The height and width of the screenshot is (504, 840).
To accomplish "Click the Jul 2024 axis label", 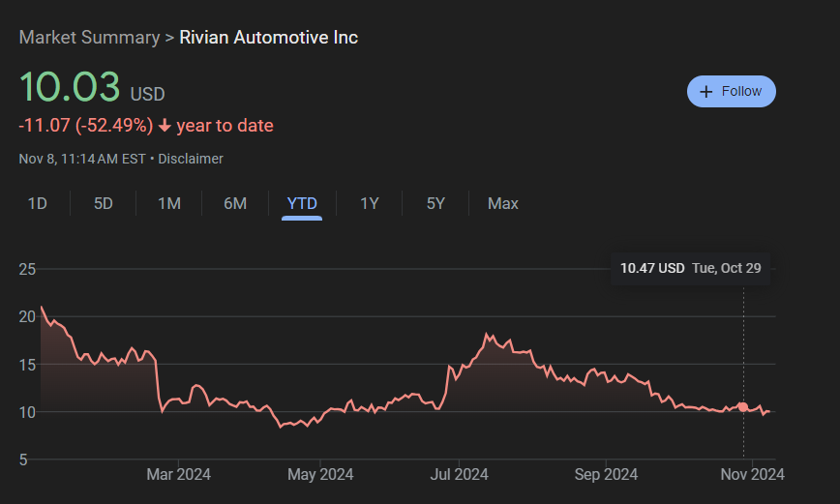I will (x=459, y=475).
